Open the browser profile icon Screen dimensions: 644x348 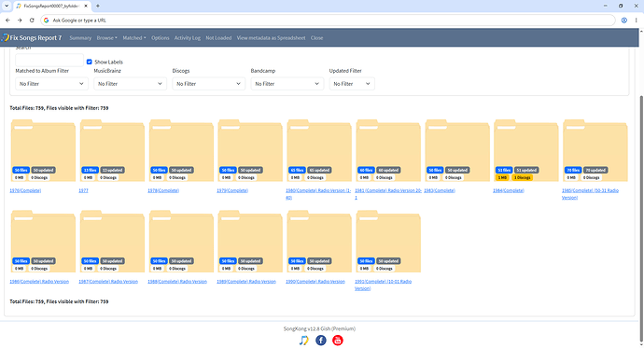click(623, 21)
